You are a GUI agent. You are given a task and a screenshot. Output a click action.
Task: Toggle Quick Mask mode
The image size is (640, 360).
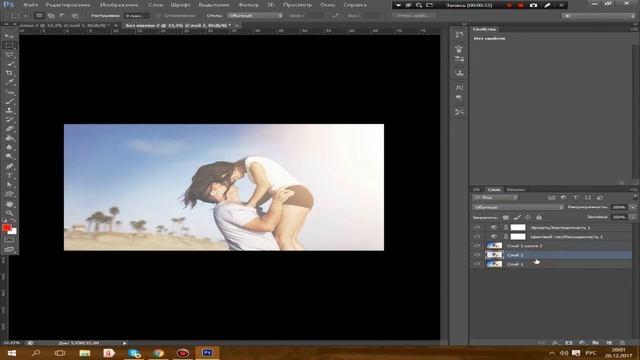pos(9,240)
